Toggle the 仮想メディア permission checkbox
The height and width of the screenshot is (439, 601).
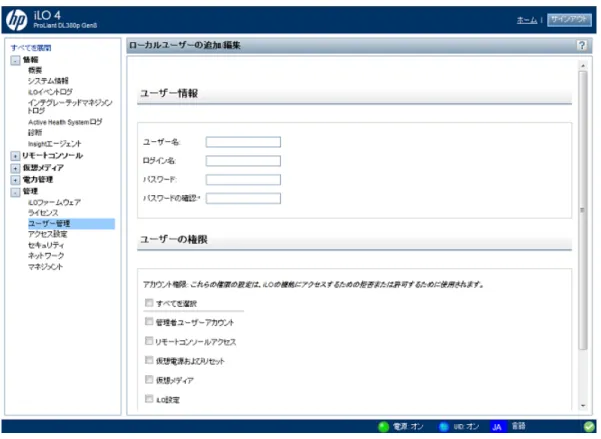coord(149,380)
